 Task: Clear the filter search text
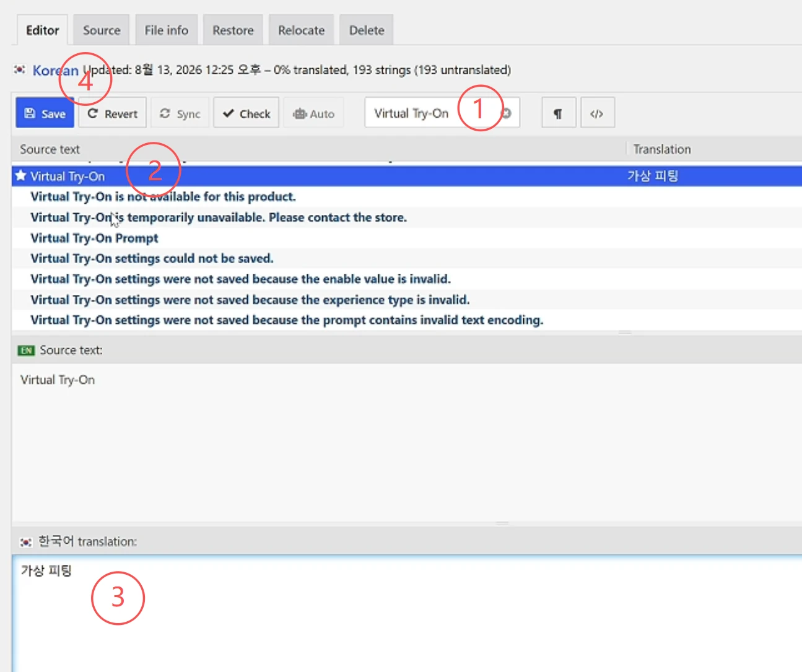coord(507,113)
